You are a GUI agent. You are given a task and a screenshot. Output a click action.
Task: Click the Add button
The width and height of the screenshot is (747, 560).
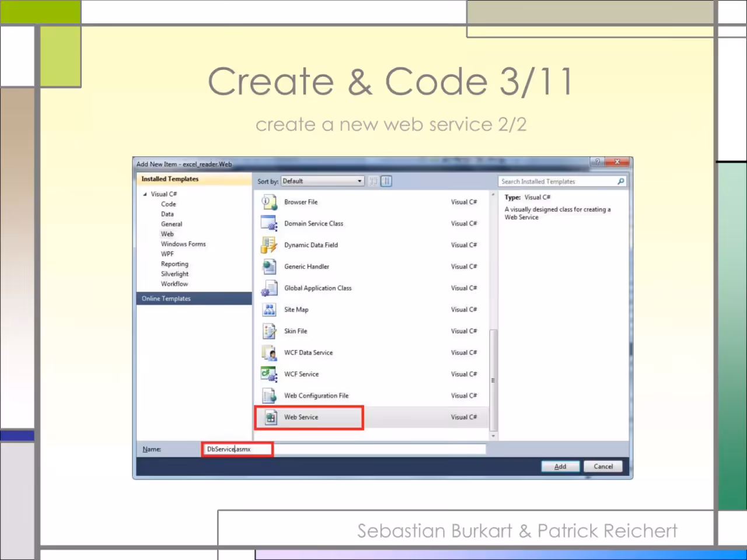560,467
